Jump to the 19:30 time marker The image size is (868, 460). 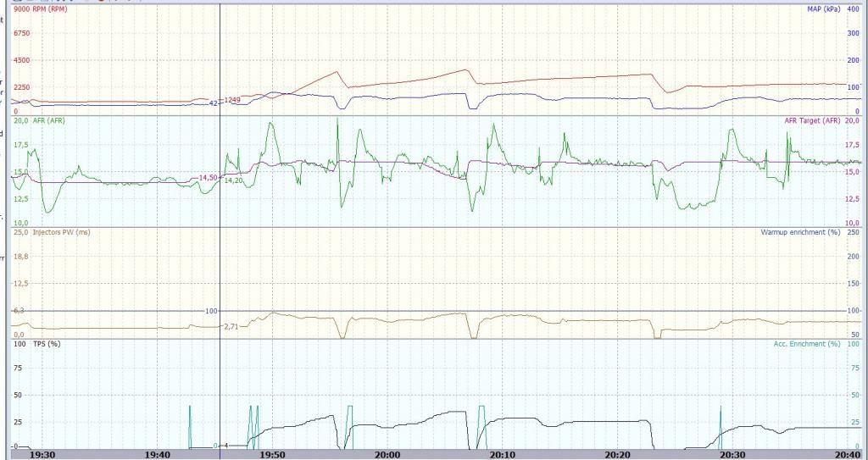click(42, 454)
